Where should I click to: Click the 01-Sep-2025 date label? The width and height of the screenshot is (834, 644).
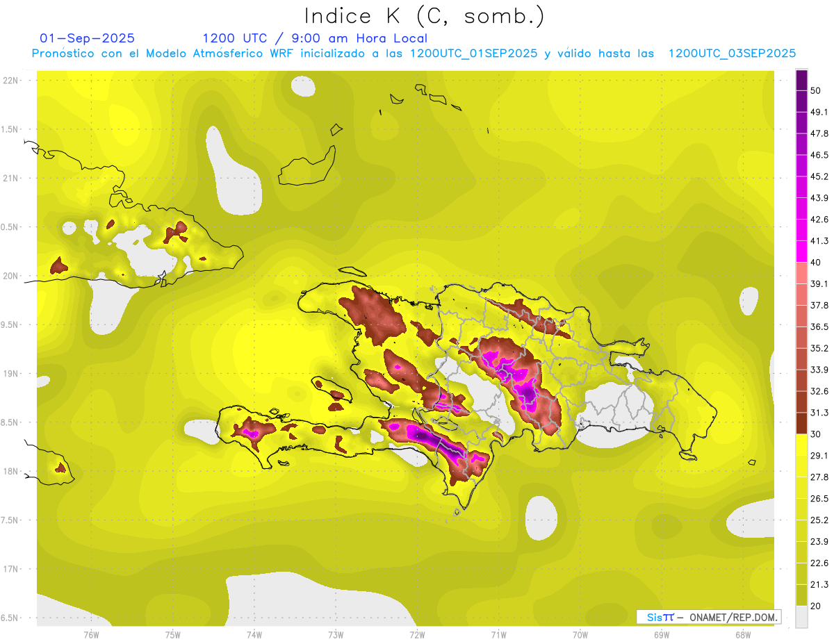coord(88,38)
